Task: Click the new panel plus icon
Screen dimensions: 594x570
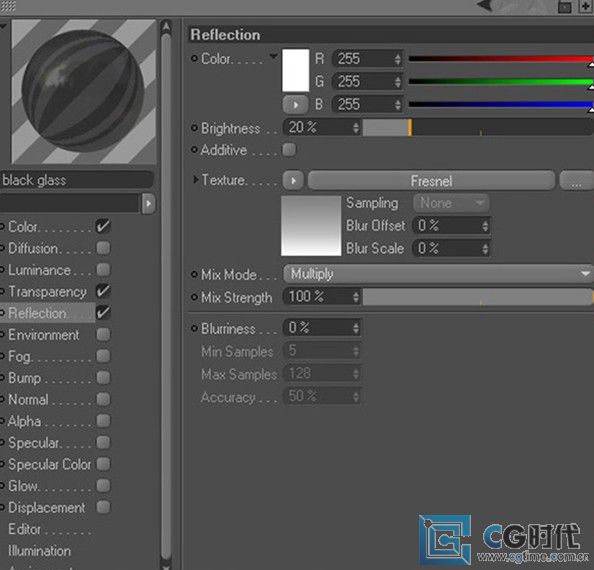Action: (585, 6)
